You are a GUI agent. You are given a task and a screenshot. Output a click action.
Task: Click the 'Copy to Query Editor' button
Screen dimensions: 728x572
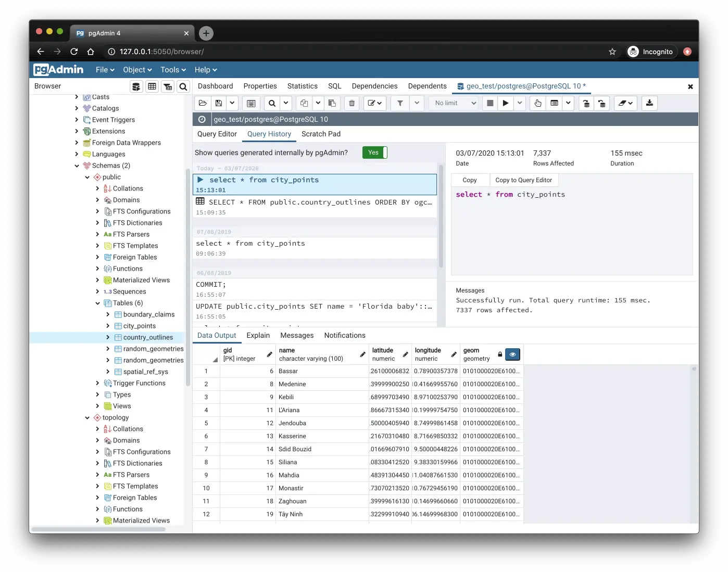[x=523, y=180]
